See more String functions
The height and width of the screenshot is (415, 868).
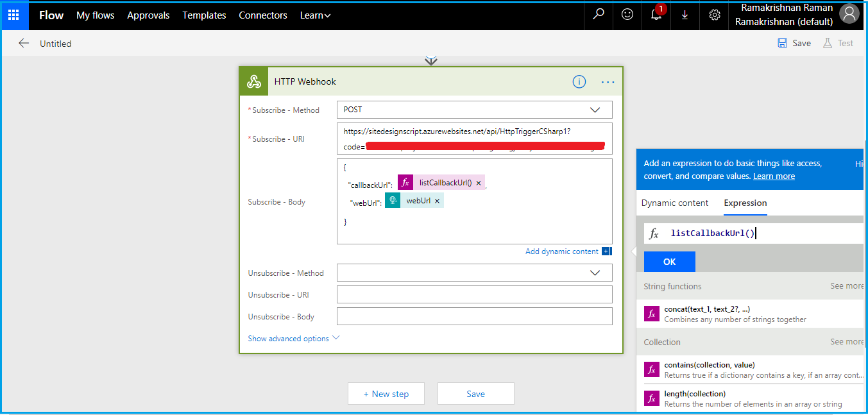[847, 286]
